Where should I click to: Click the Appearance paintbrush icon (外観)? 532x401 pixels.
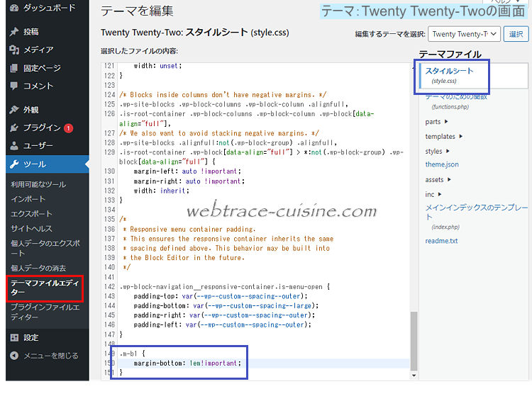click(14, 110)
